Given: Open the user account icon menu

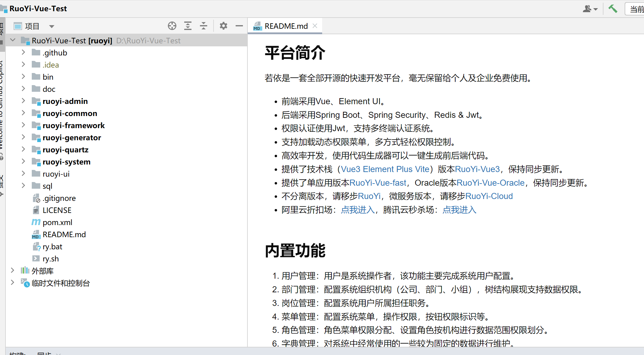Looking at the screenshot, I should (590, 9).
